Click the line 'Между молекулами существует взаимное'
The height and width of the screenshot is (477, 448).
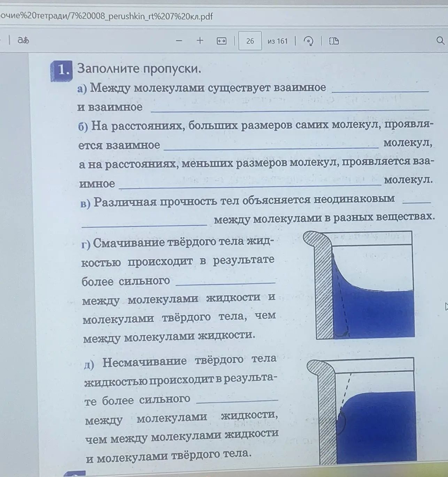point(208,88)
